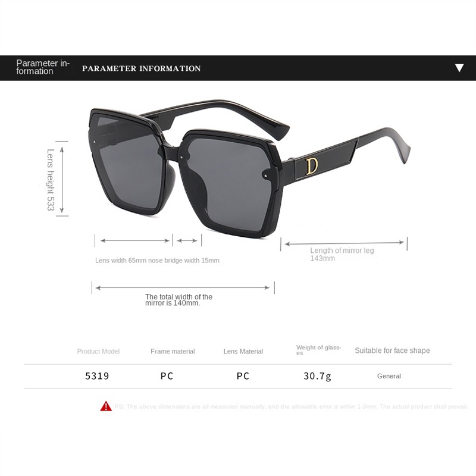Click the Frame material column header

(x=173, y=351)
